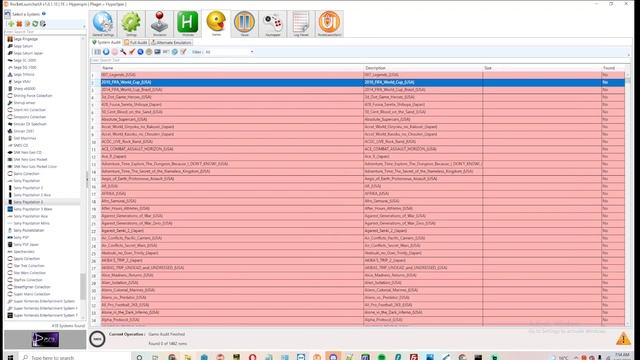640x360 pixels.
Task: Click the orange X delete system icon
Action: click(x=19, y=24)
